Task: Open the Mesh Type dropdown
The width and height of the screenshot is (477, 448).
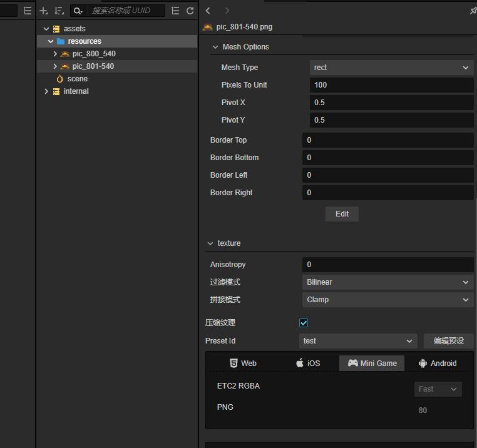Action: tap(391, 68)
